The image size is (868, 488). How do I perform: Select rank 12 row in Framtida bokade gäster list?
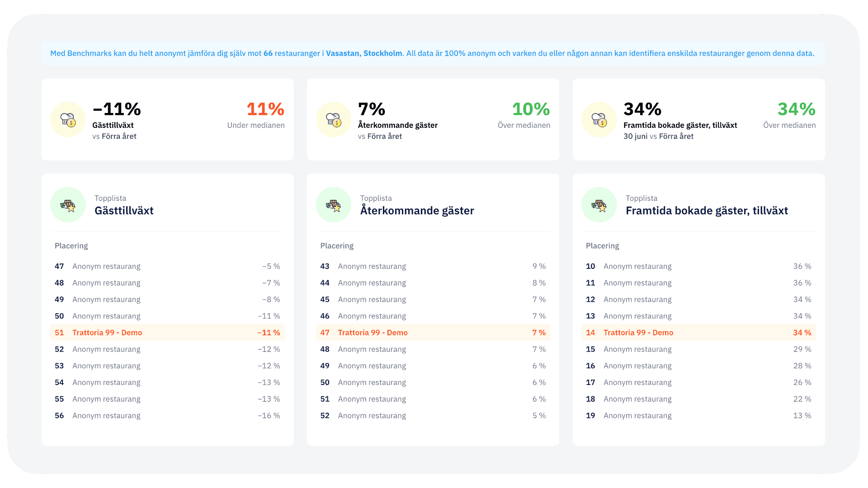coord(698,300)
